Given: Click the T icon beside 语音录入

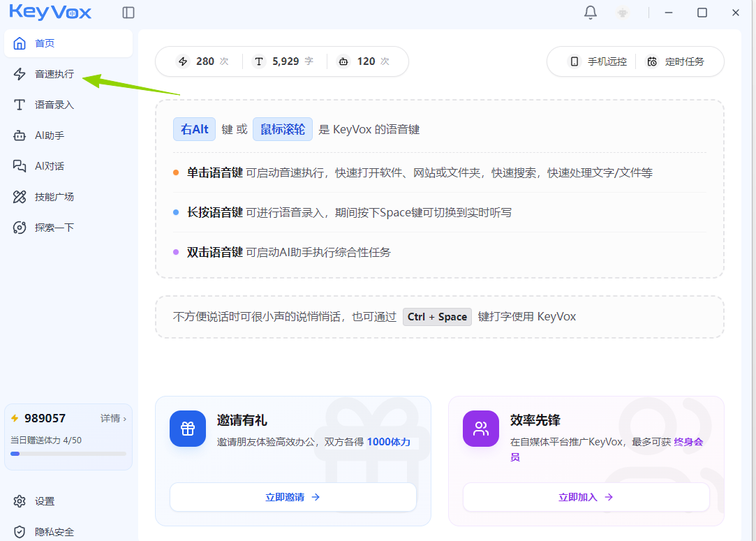Looking at the screenshot, I should click(x=20, y=105).
